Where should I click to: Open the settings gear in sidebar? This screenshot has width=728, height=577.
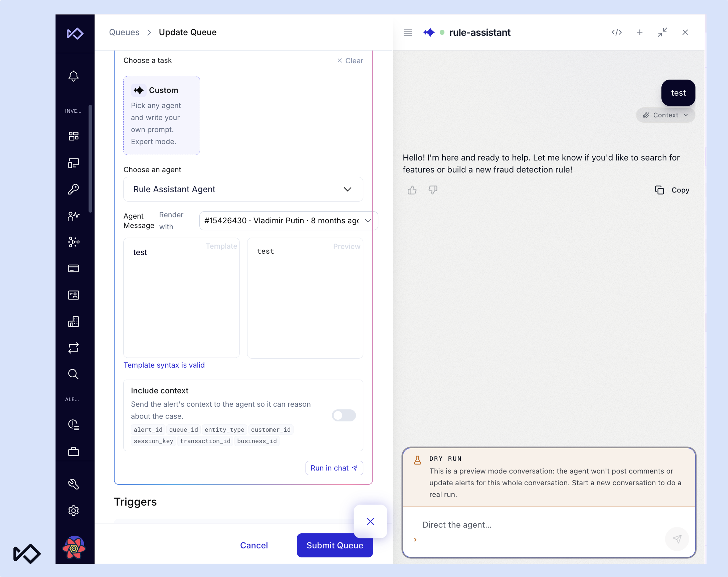(73, 510)
